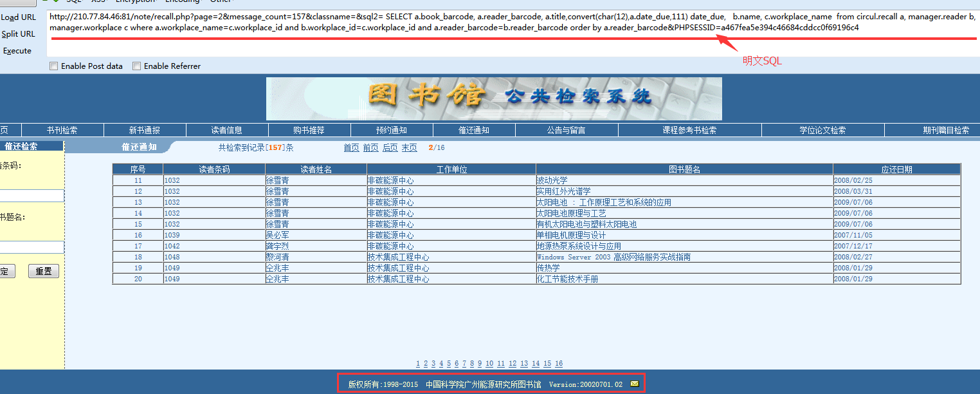Click the 重置 reset button

click(44, 271)
